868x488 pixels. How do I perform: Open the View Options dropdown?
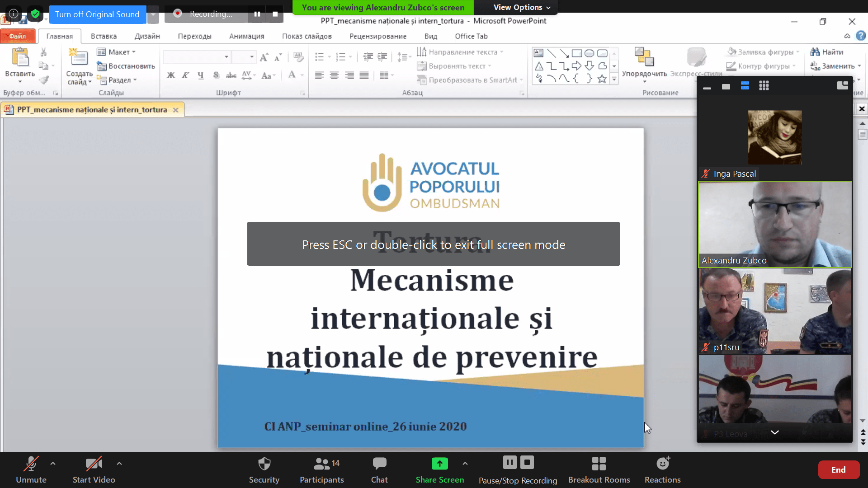522,7
